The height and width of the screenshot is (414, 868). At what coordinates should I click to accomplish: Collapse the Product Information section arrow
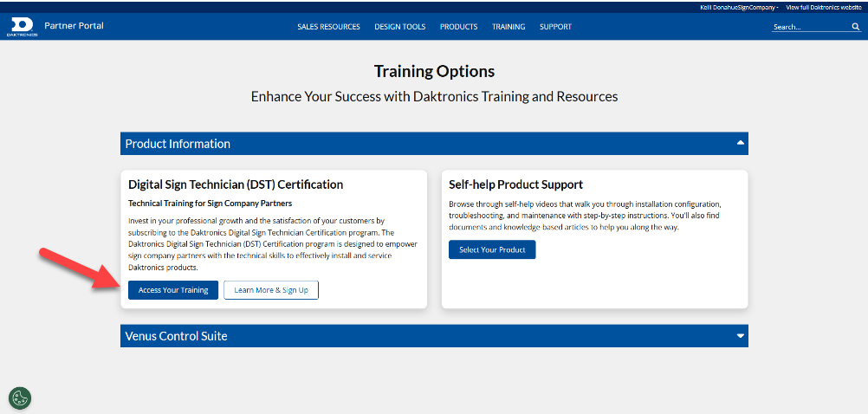pos(740,143)
